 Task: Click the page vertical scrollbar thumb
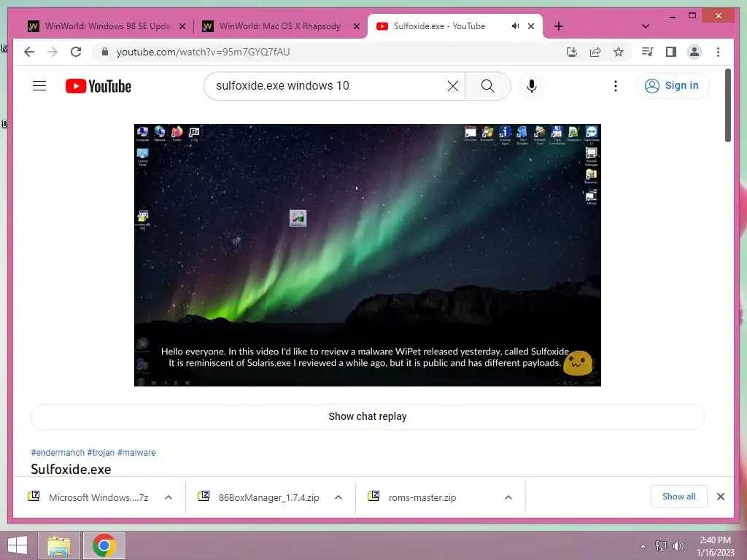pyautogui.click(x=727, y=105)
